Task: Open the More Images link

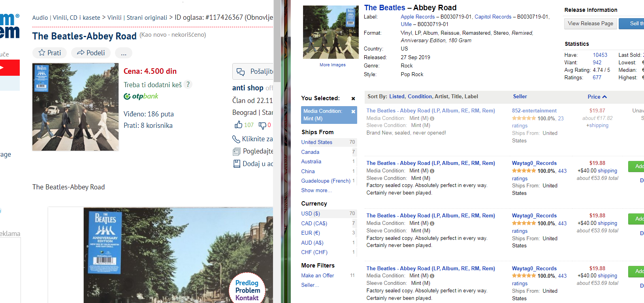Action: [333, 65]
